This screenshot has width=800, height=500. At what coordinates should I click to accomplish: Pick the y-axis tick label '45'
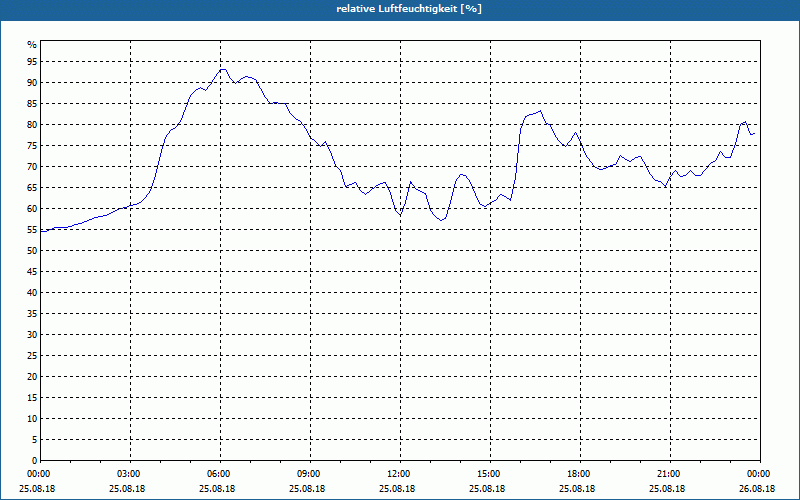pyautogui.click(x=32, y=271)
